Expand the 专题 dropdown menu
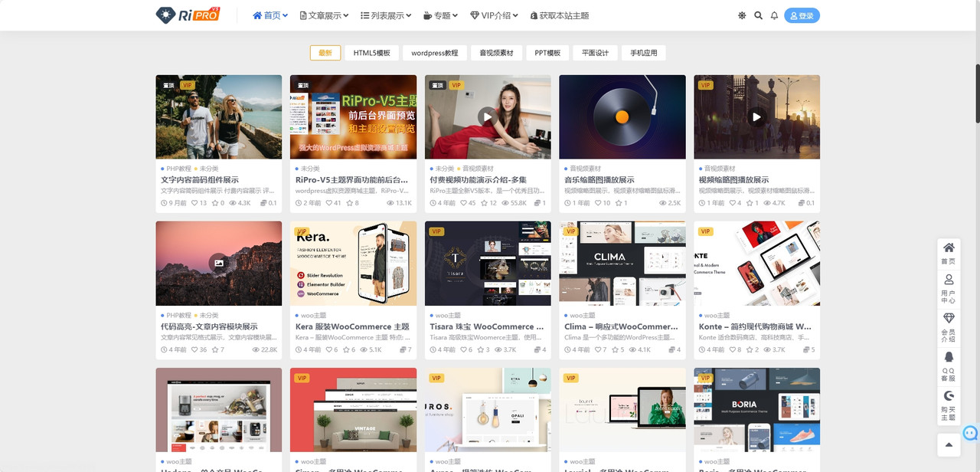 pos(440,15)
